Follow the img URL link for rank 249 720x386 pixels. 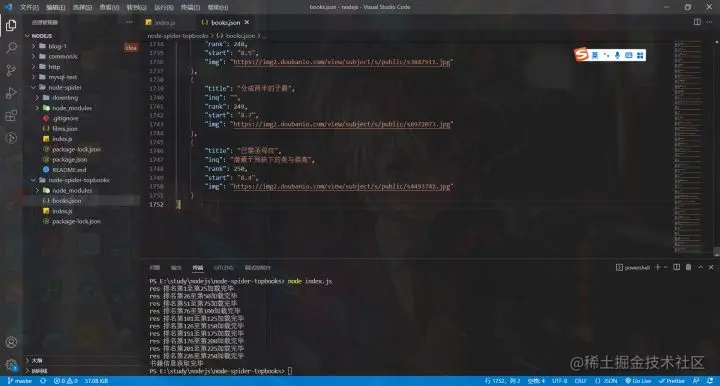[342, 124]
